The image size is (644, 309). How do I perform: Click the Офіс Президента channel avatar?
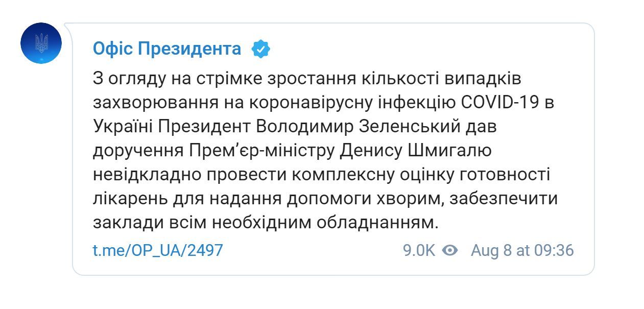pyautogui.click(x=41, y=43)
